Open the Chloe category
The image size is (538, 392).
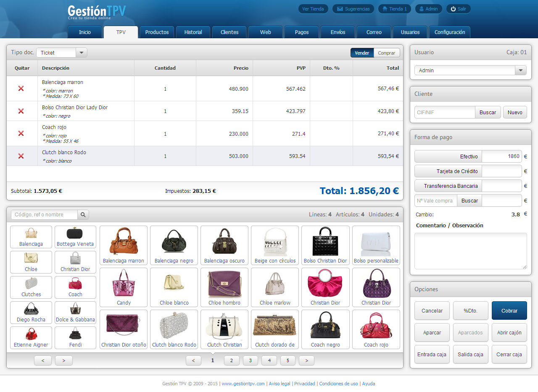pos(31,262)
